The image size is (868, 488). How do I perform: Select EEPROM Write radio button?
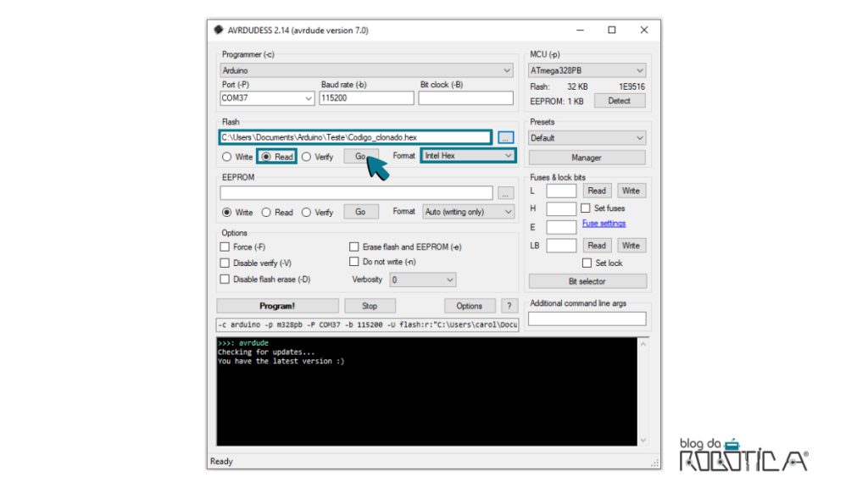pyautogui.click(x=226, y=213)
